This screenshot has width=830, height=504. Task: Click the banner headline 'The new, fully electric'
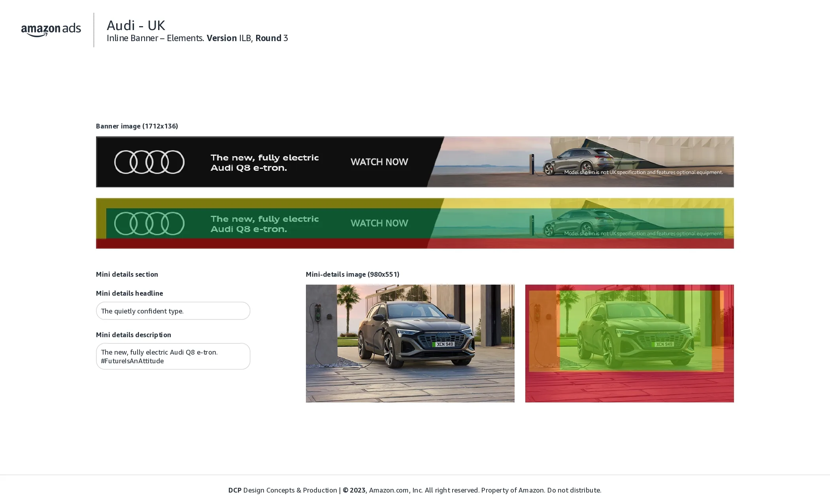264,157
